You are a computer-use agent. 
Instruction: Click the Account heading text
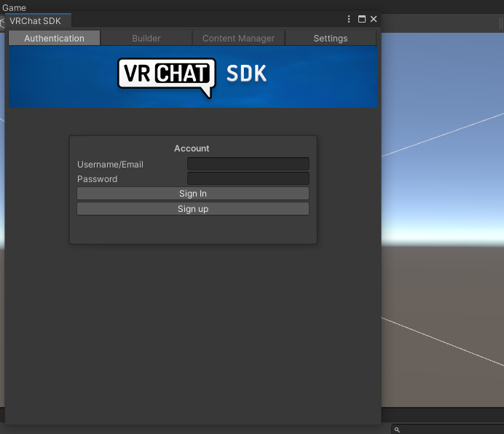coord(192,149)
